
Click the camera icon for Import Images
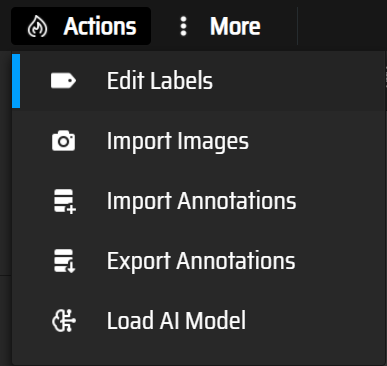(63, 141)
